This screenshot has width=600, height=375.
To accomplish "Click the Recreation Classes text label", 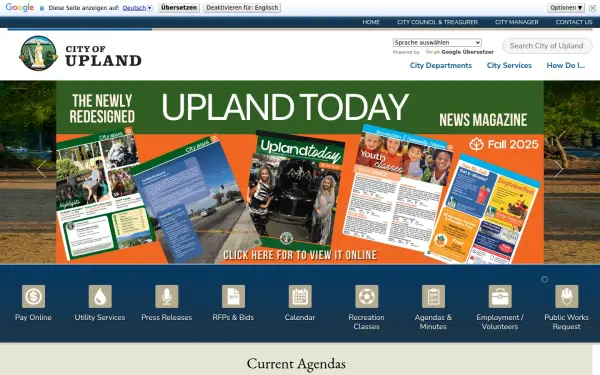I will [x=367, y=322].
